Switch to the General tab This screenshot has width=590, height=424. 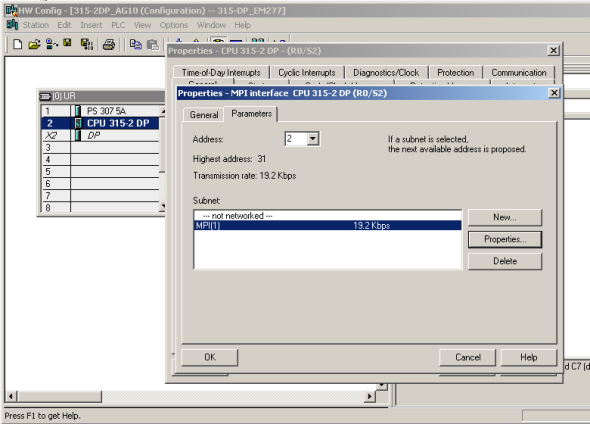pyautogui.click(x=204, y=115)
